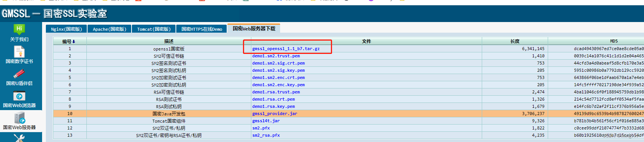This screenshot has height=142, width=644.
Task: Select the SM2加密测试证书 description cell
Action: [x=169, y=78]
